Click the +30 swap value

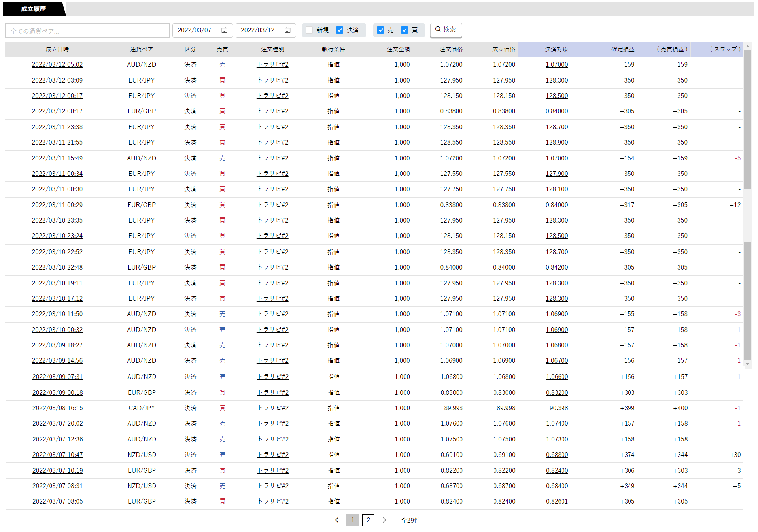[x=735, y=455]
